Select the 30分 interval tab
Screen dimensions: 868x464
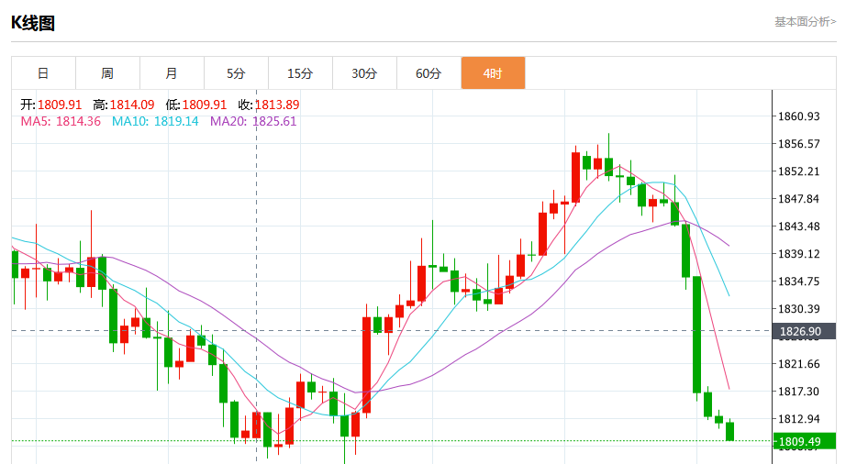[x=364, y=73]
